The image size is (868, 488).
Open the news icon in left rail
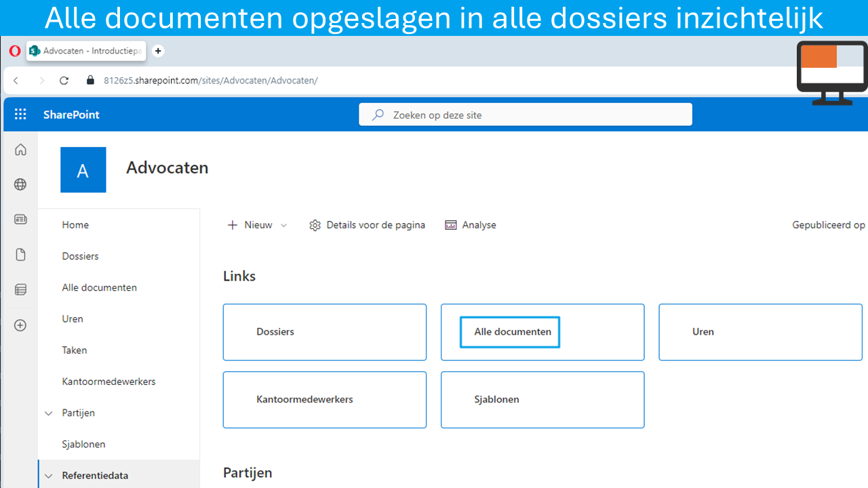[20, 220]
